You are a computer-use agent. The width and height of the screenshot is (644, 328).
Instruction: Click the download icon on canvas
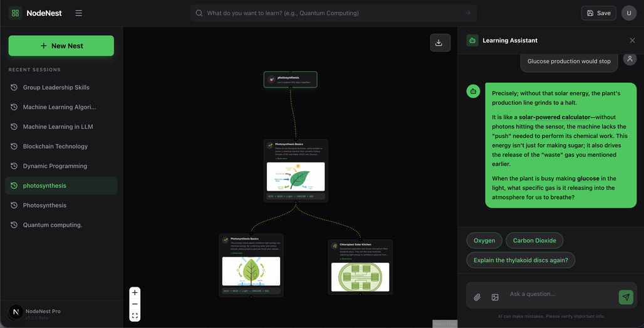pos(439,43)
